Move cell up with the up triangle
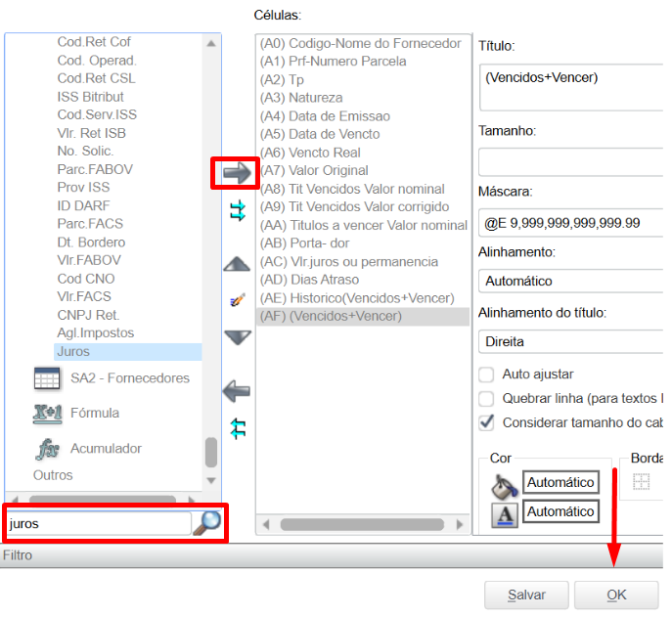The width and height of the screenshot is (672, 617). click(x=237, y=264)
